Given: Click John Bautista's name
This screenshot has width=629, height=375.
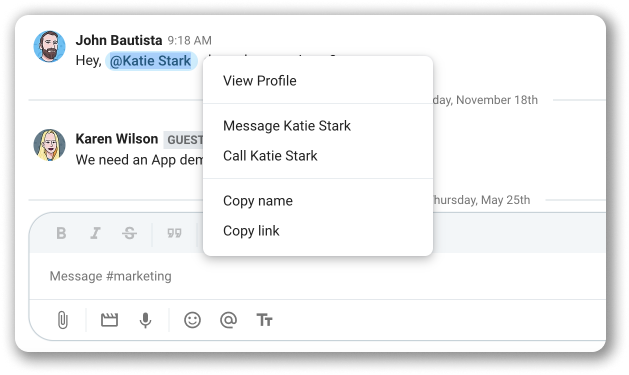Looking at the screenshot, I should pyautogui.click(x=119, y=40).
